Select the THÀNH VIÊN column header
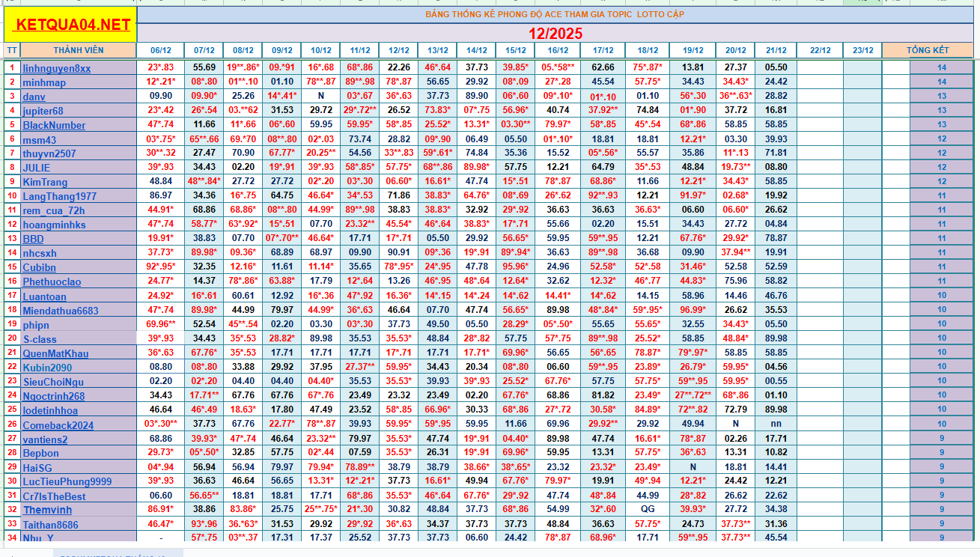Screen dimensions: 980x557 click(79, 50)
